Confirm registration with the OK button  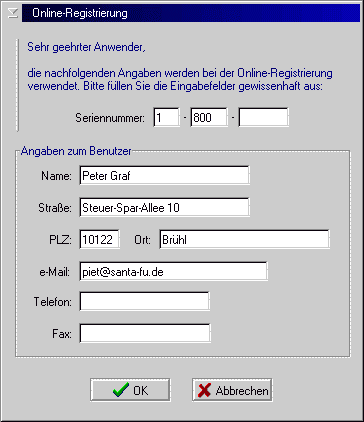coord(130,390)
